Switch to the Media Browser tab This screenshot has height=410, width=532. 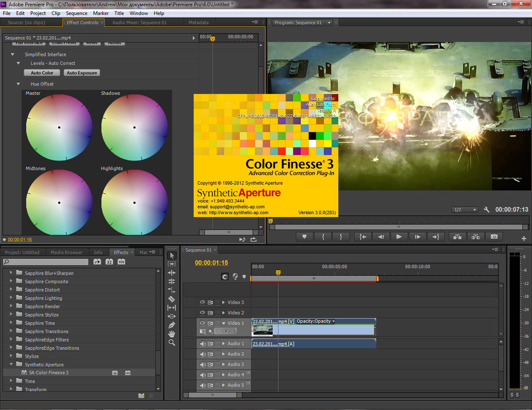[66, 252]
